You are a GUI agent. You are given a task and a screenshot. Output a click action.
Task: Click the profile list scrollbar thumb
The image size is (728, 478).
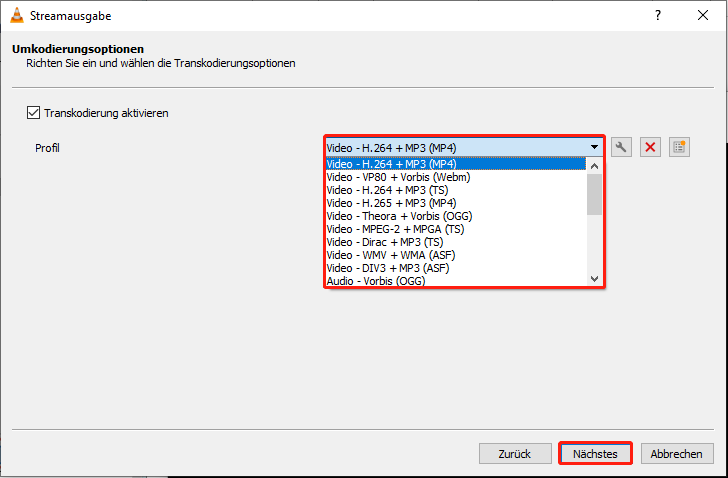click(594, 194)
